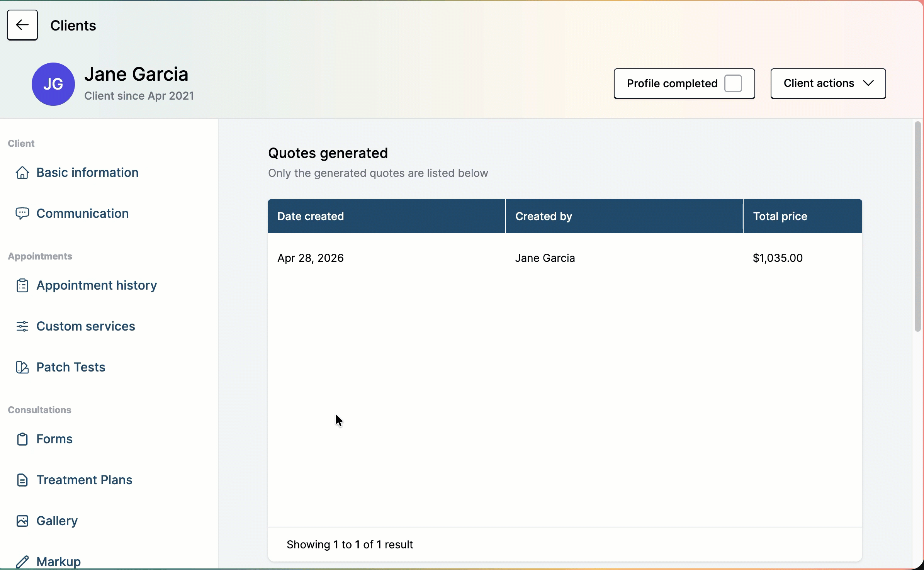This screenshot has width=924, height=570.
Task: Click the Forms clipboard icon
Action: tap(22, 439)
